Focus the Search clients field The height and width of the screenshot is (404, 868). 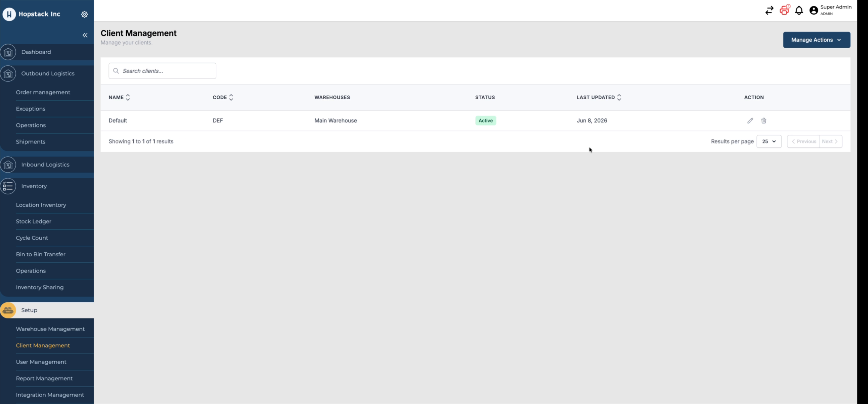(x=162, y=71)
